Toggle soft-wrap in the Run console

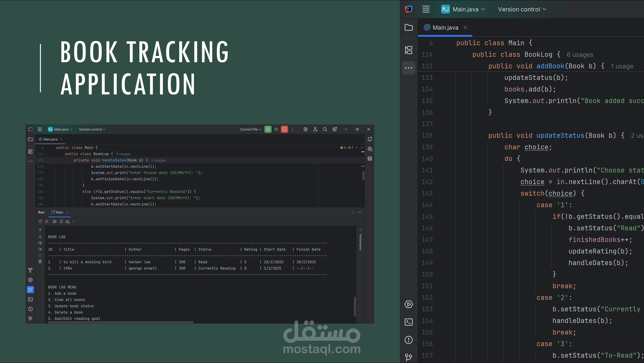[40, 243]
